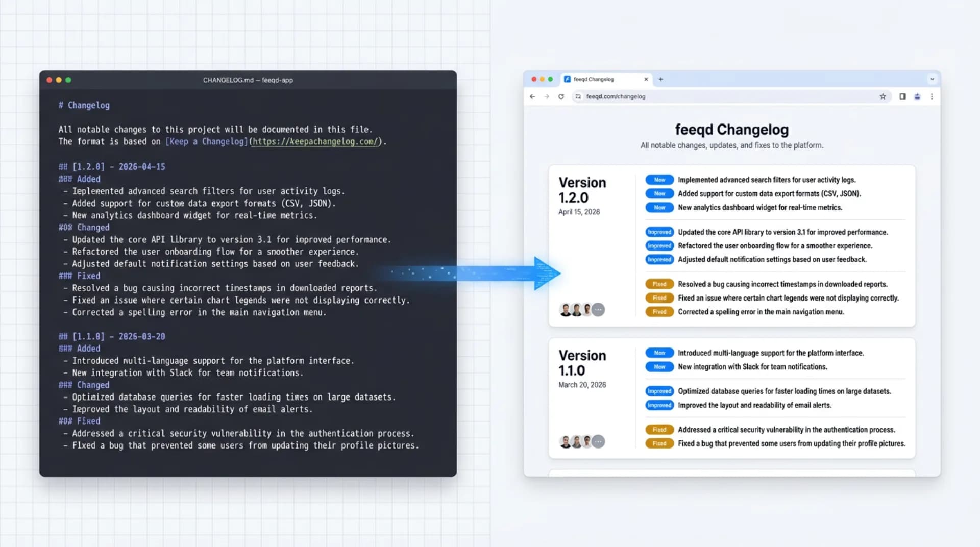Open the tab list chevron at top right
The image size is (980, 547).
933,79
